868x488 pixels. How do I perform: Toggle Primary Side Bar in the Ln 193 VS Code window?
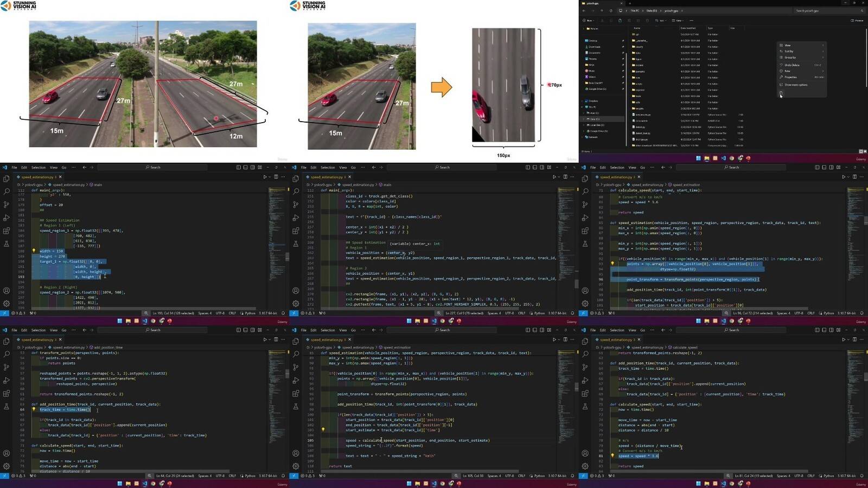point(238,167)
